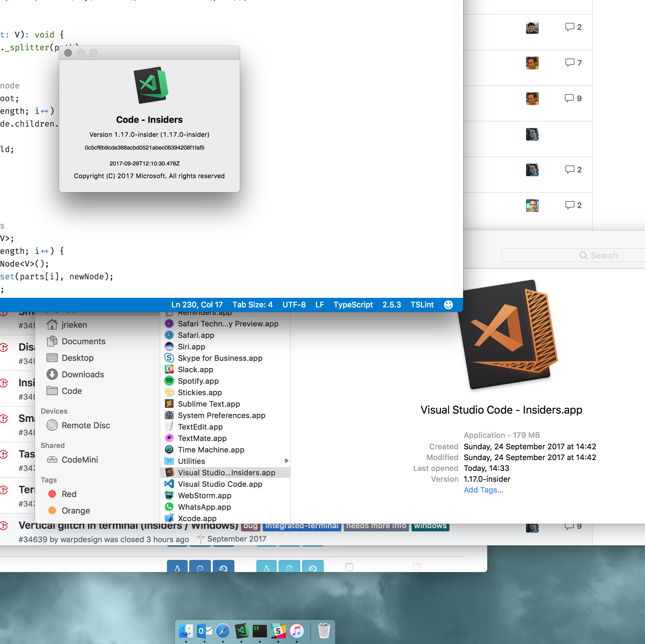
Task: Change the UTF-8 encoding in status bar
Action: point(294,304)
